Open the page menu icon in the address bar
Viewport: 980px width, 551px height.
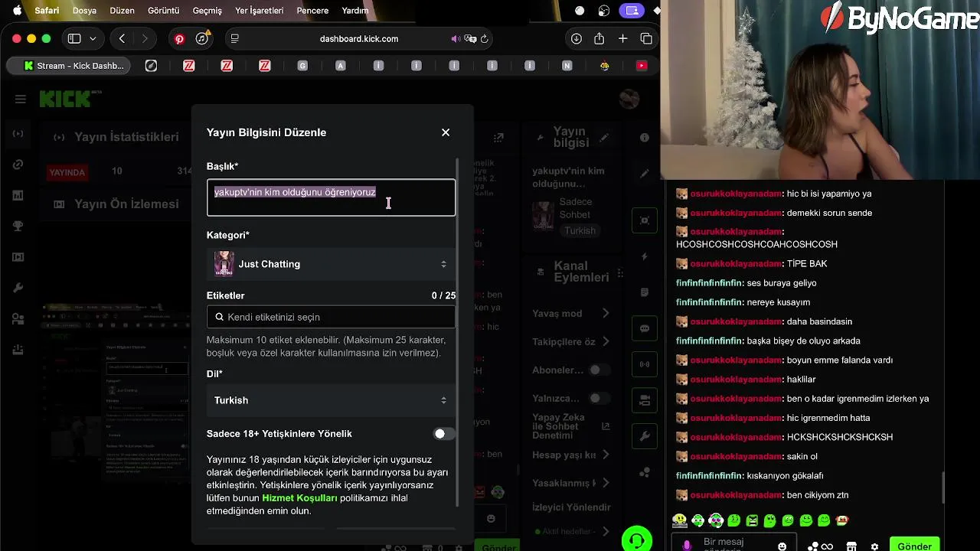pos(234,38)
